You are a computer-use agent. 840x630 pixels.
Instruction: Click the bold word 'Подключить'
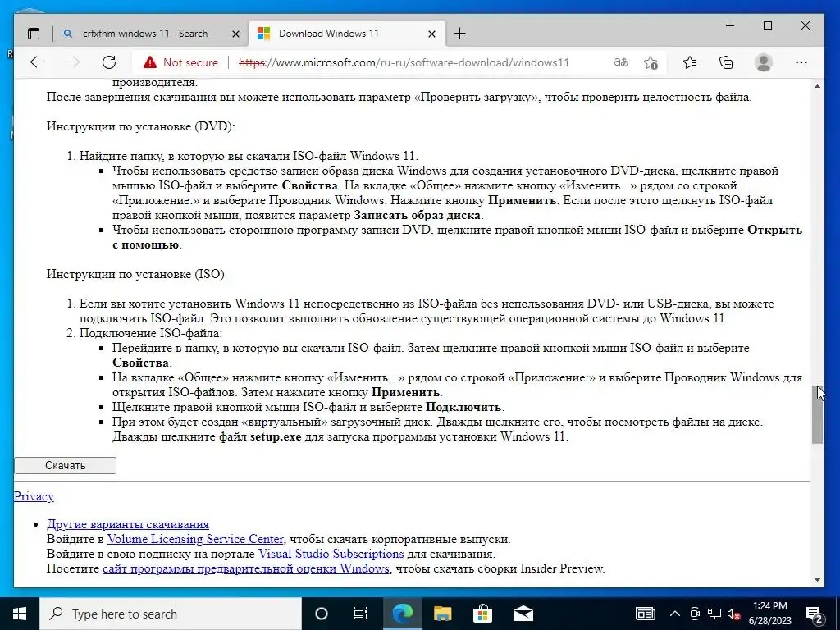point(463,407)
